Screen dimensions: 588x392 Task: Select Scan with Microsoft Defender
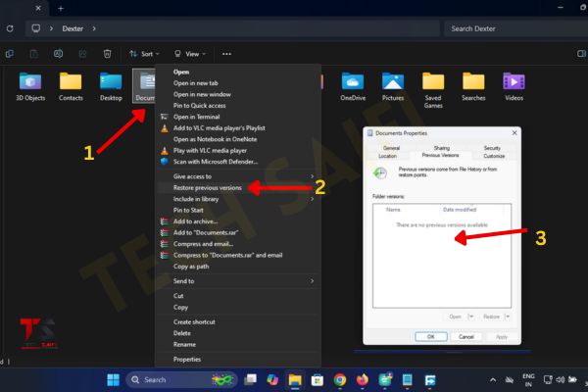click(x=216, y=162)
